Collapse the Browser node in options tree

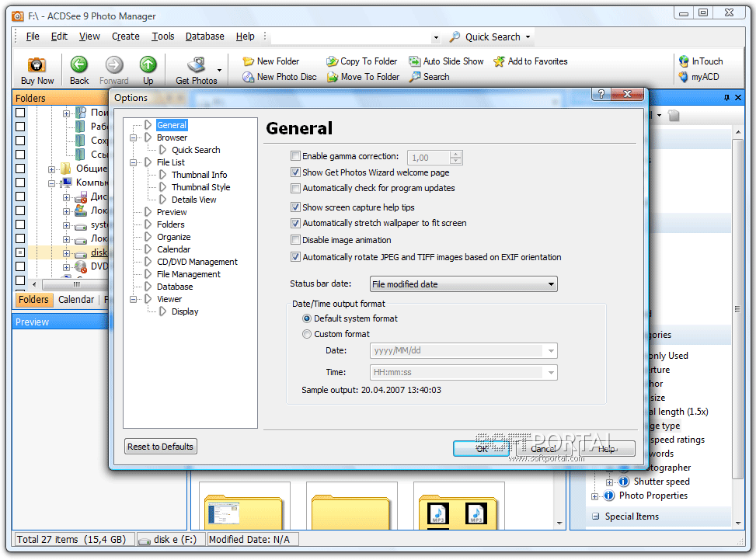pos(133,137)
